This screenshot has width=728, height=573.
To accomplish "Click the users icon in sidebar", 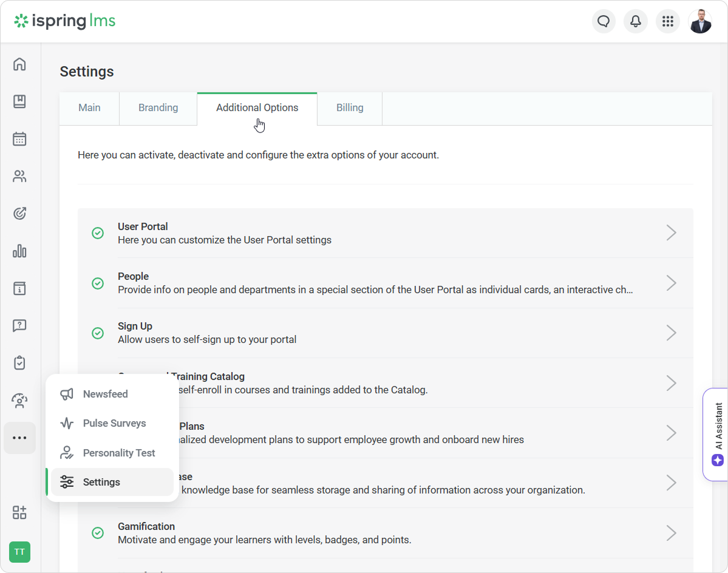I will click(19, 177).
